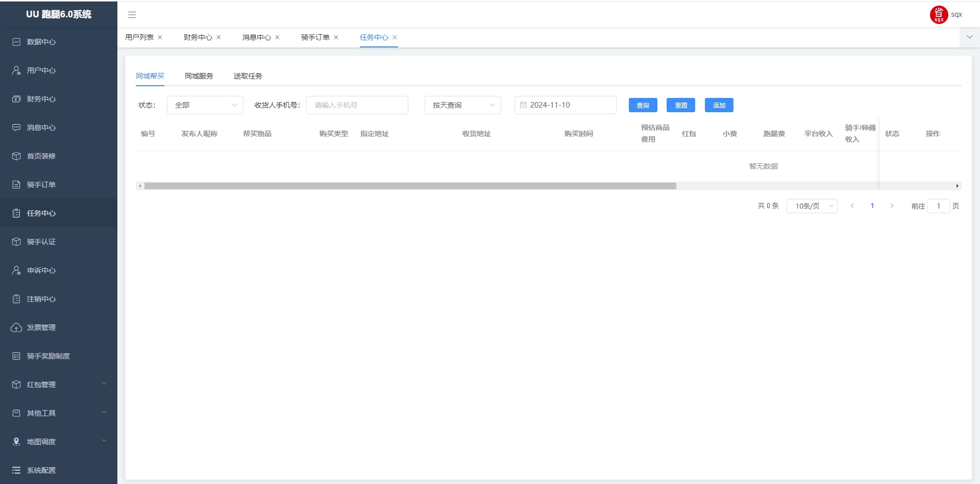
Task: Click the 发票管理 cloud upload icon
Action: click(16, 327)
